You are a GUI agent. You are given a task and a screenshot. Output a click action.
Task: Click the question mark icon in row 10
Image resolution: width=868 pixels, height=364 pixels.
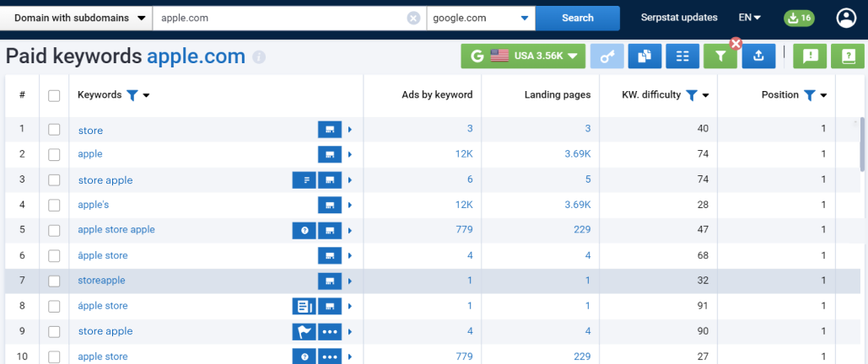click(x=304, y=356)
